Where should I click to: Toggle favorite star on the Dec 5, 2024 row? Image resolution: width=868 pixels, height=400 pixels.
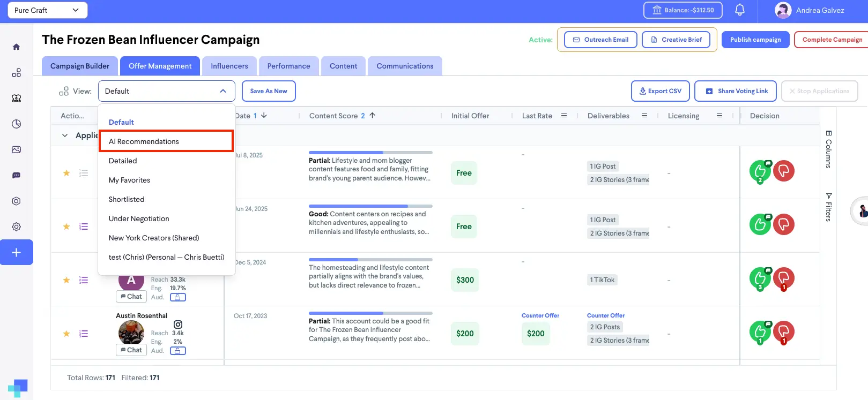tap(66, 280)
